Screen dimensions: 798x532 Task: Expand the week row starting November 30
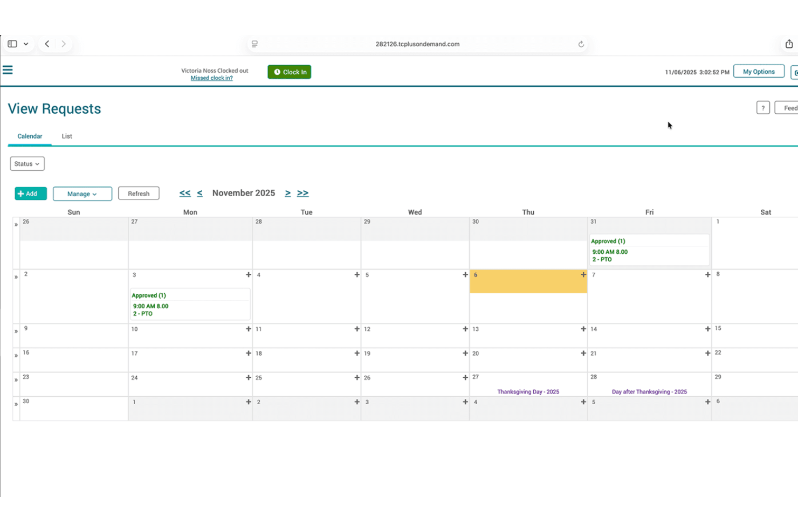pyautogui.click(x=16, y=404)
